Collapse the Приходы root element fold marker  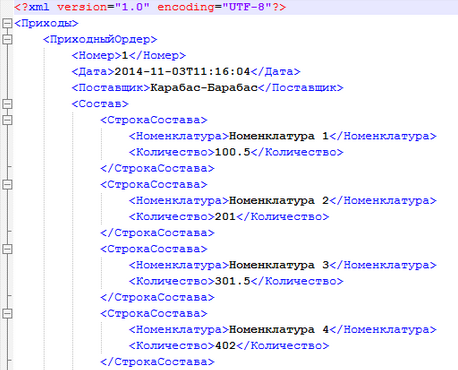pos(7,24)
